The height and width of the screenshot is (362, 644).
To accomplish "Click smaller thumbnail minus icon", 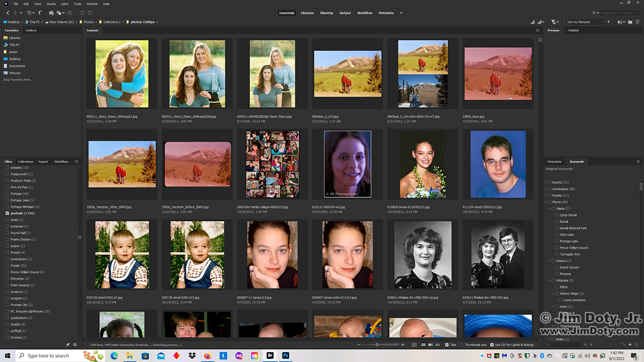I will 358,344.
